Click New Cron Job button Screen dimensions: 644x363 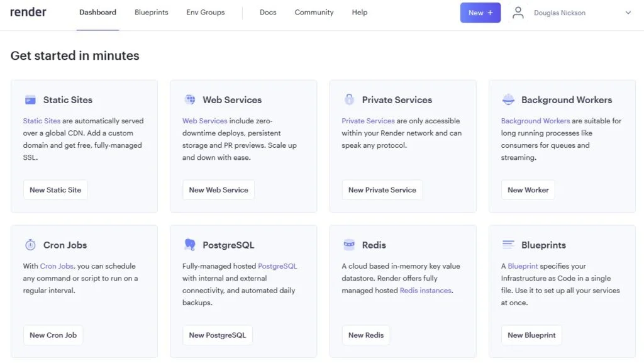[x=53, y=335]
